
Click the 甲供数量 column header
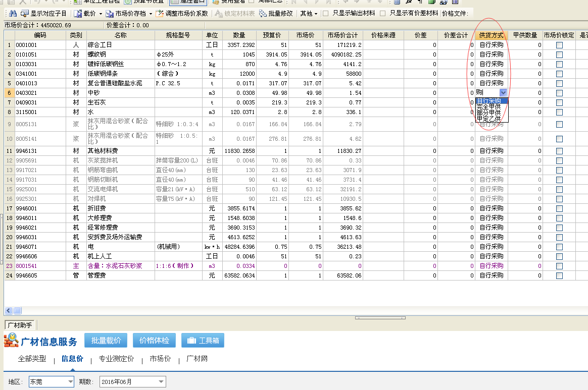525,35
